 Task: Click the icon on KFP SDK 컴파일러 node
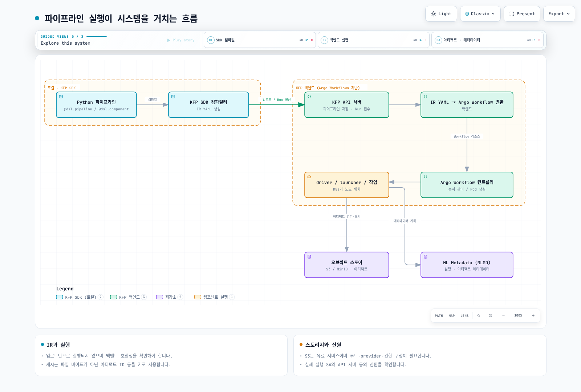point(173,97)
